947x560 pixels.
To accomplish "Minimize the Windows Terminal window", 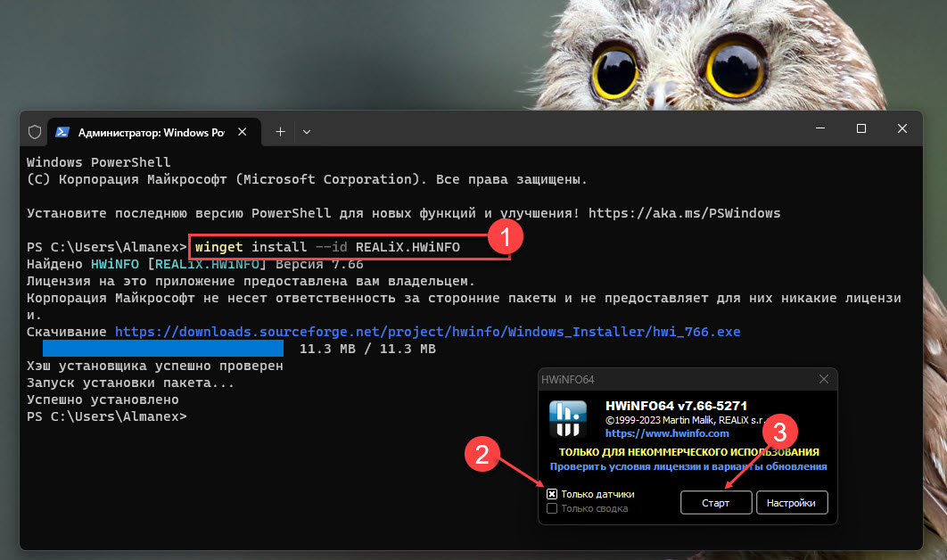I will click(x=820, y=128).
